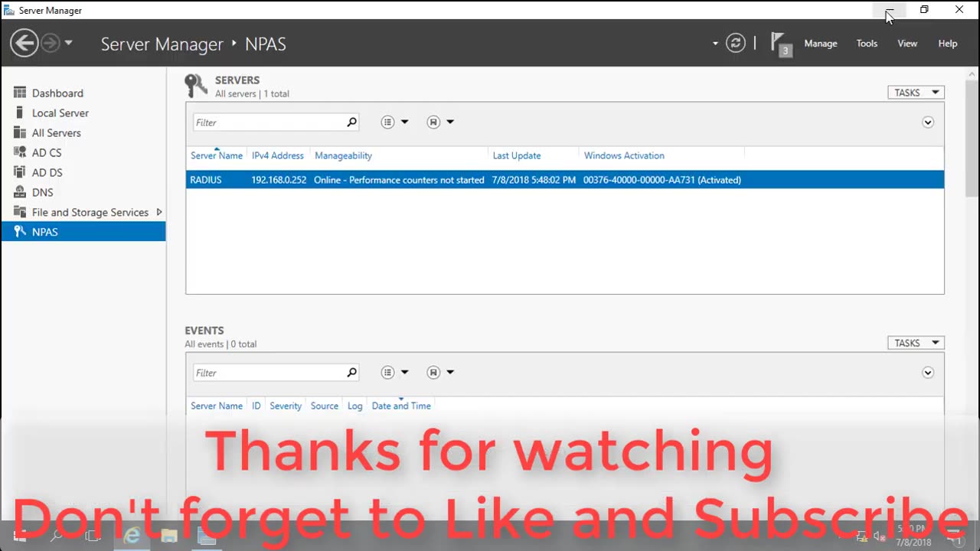Open Internet Explorer from the taskbar
The width and height of the screenshot is (980, 551).
[x=132, y=536]
